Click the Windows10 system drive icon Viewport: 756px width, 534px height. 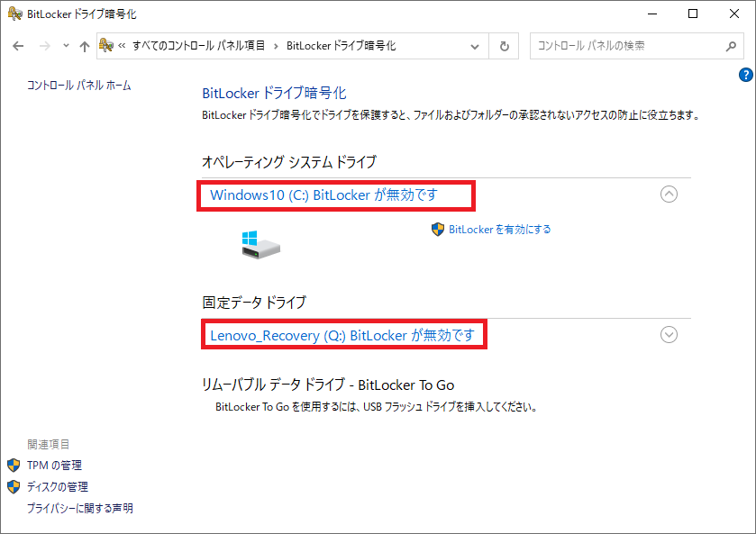click(260, 245)
